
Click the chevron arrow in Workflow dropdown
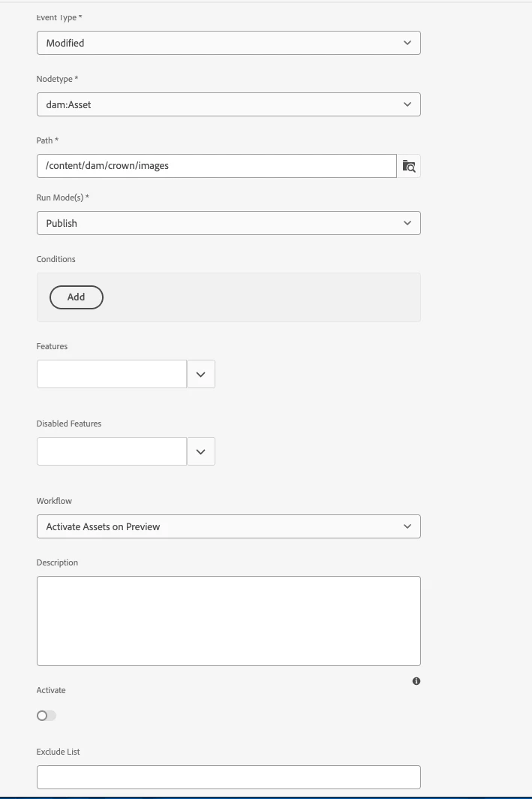tap(407, 526)
